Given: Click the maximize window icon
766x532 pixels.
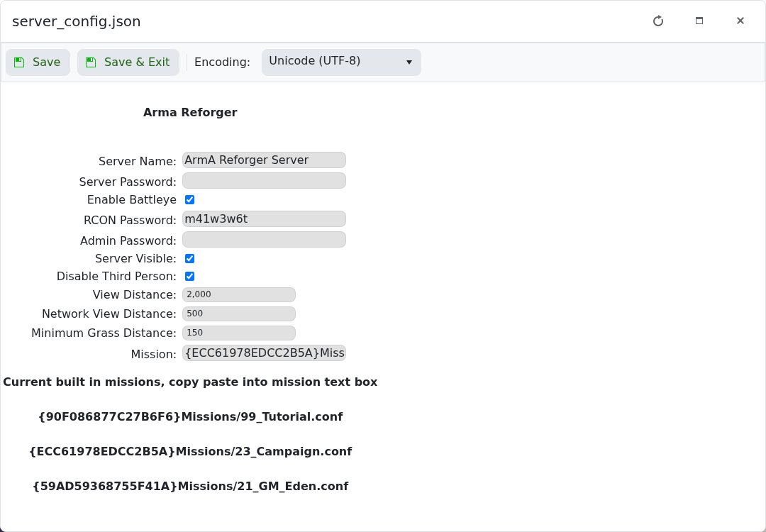Looking at the screenshot, I should tap(699, 21).
